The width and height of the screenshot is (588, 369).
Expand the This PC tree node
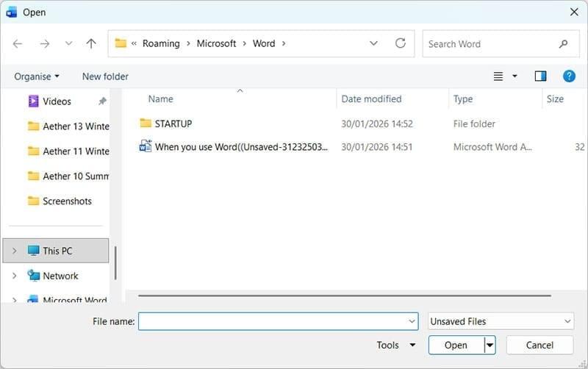(15, 251)
